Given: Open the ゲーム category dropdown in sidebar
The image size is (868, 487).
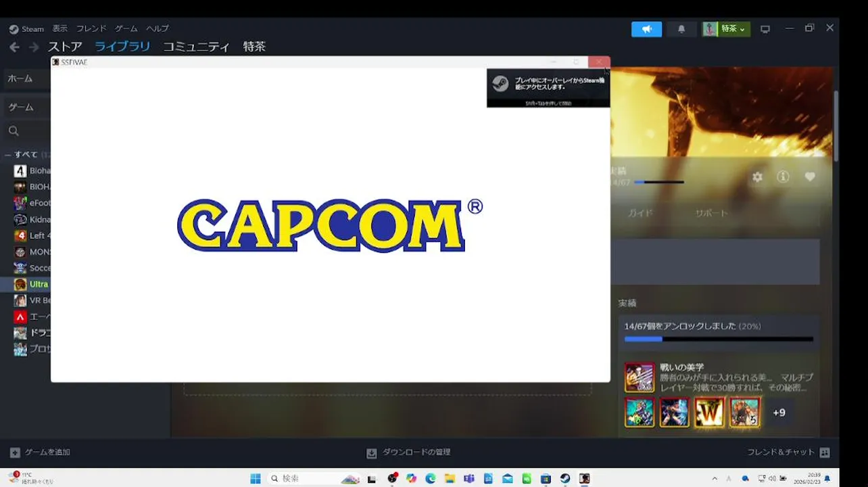Looking at the screenshot, I should pos(27,107).
